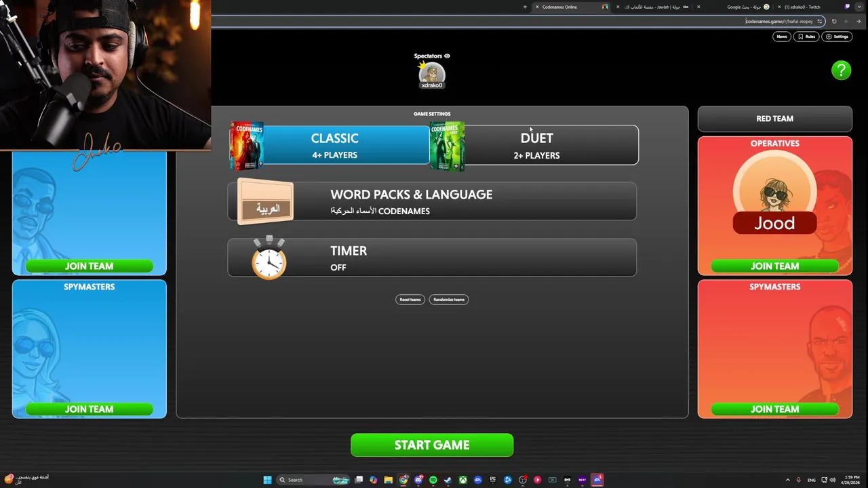Click the taskbar Search box

click(313, 480)
